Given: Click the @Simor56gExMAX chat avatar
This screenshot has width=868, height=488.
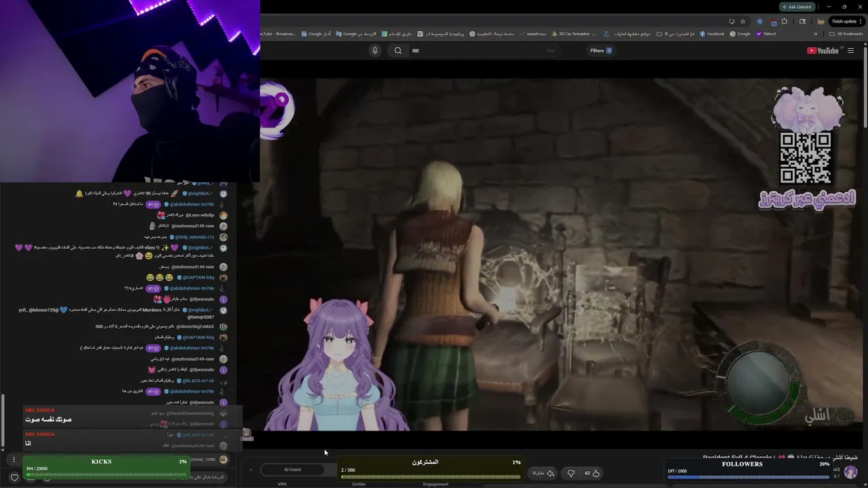Looking at the screenshot, I should 223,327.
